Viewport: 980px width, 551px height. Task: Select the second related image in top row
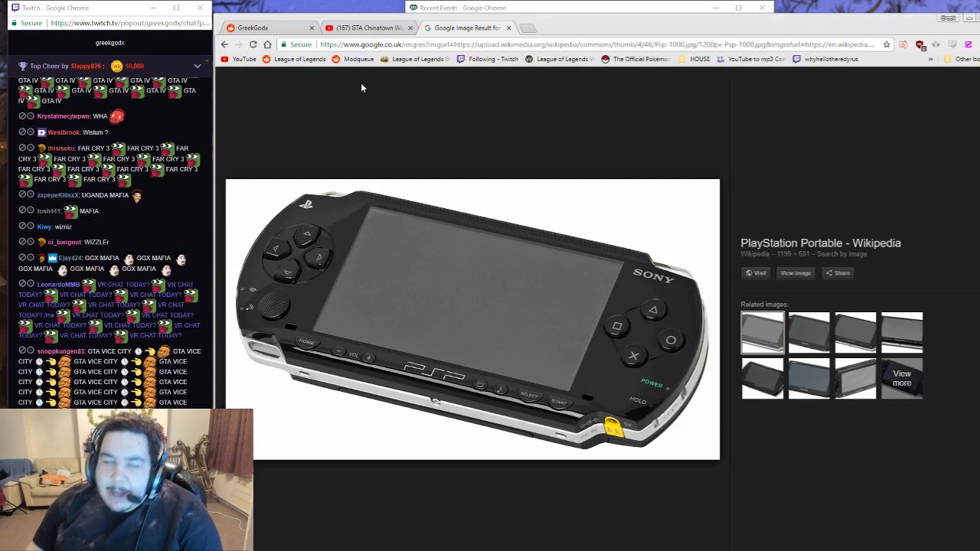point(809,332)
